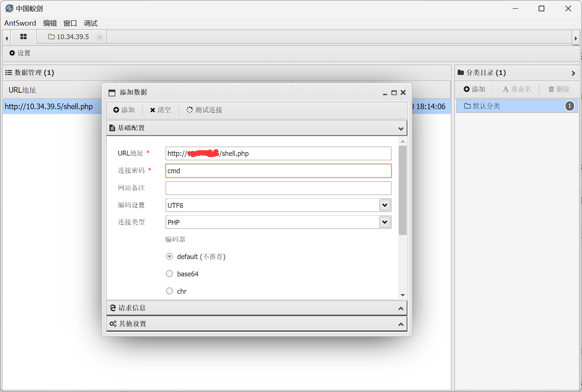The width and height of the screenshot is (582, 392).
Task: Expand the 请求信息 section
Action: click(x=257, y=308)
